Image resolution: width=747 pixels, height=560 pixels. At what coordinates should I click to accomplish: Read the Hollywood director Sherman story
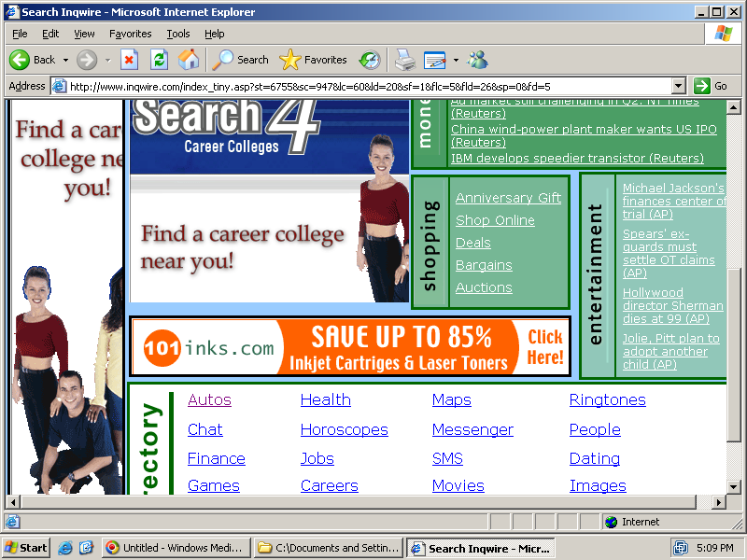click(672, 306)
